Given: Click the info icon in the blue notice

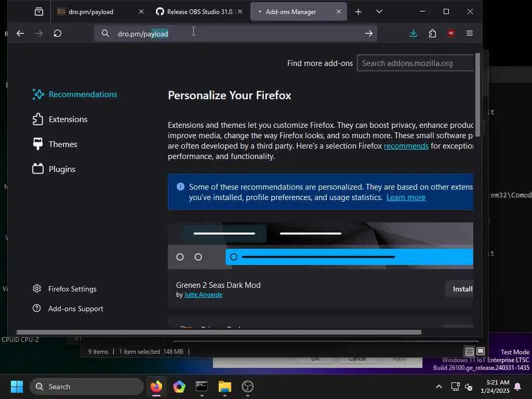Looking at the screenshot, I should tap(180, 187).
